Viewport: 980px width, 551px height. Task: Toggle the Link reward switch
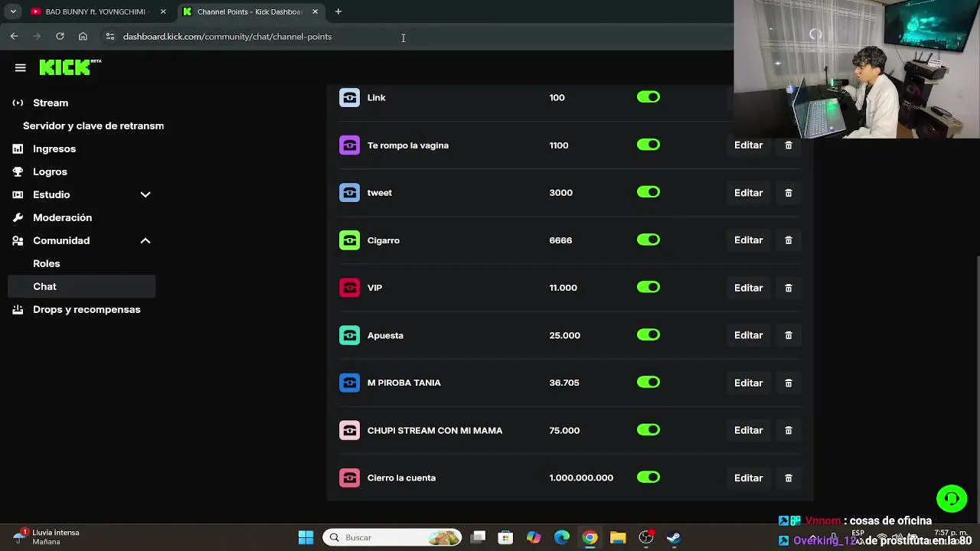[648, 97]
